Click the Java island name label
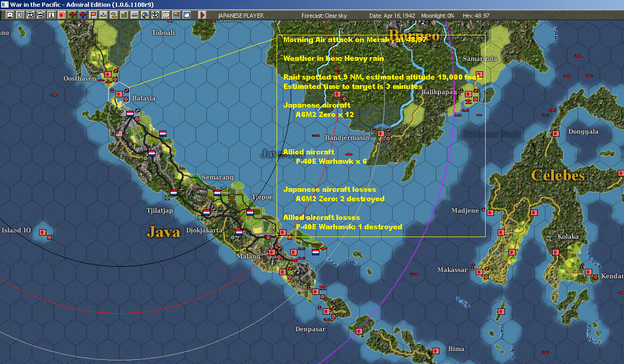The height and width of the screenshot is (364, 624). point(164,231)
